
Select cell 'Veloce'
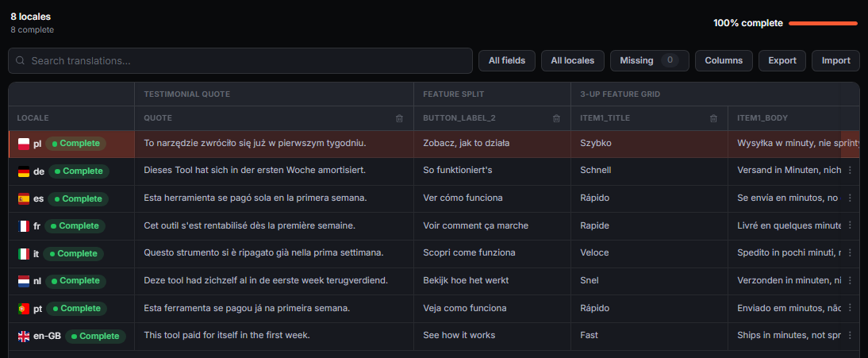tap(649, 253)
